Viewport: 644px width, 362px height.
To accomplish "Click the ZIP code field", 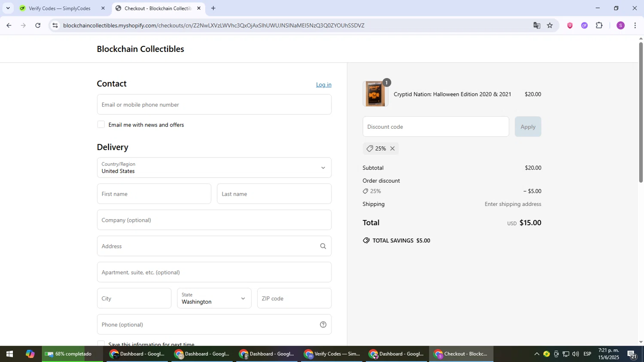I will pos(294,299).
